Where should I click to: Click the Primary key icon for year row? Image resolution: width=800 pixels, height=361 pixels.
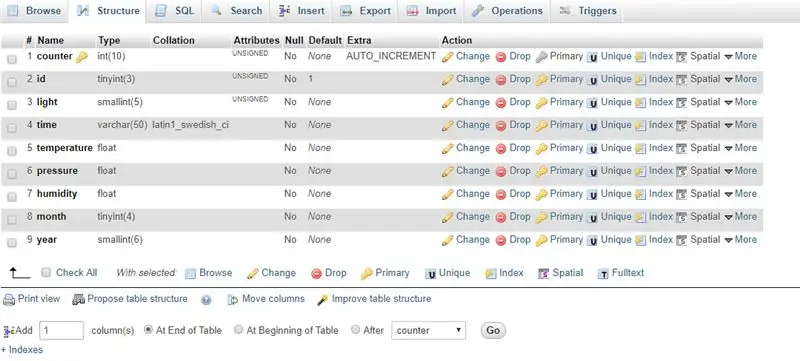click(541, 240)
